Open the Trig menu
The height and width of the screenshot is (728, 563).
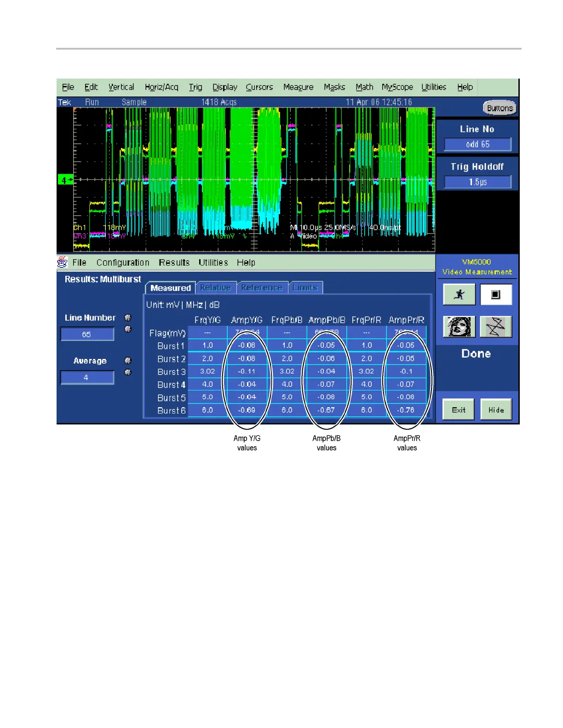tap(195, 87)
